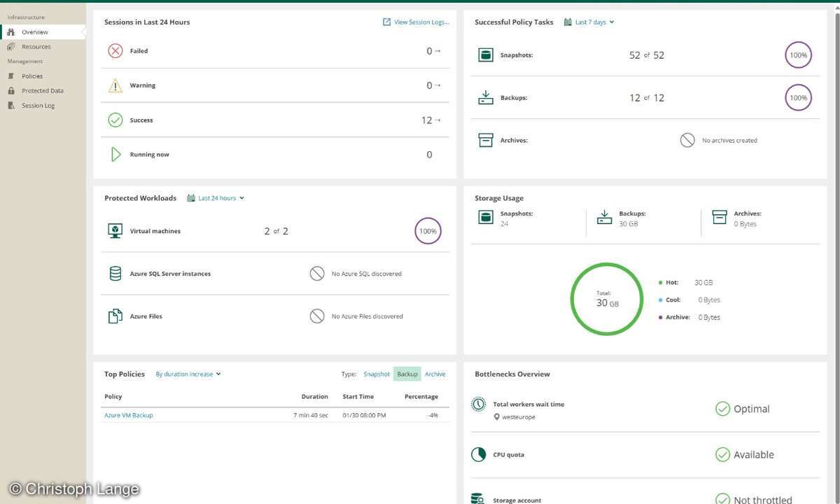Click the Duration column header
The image size is (840, 504).
point(314,397)
